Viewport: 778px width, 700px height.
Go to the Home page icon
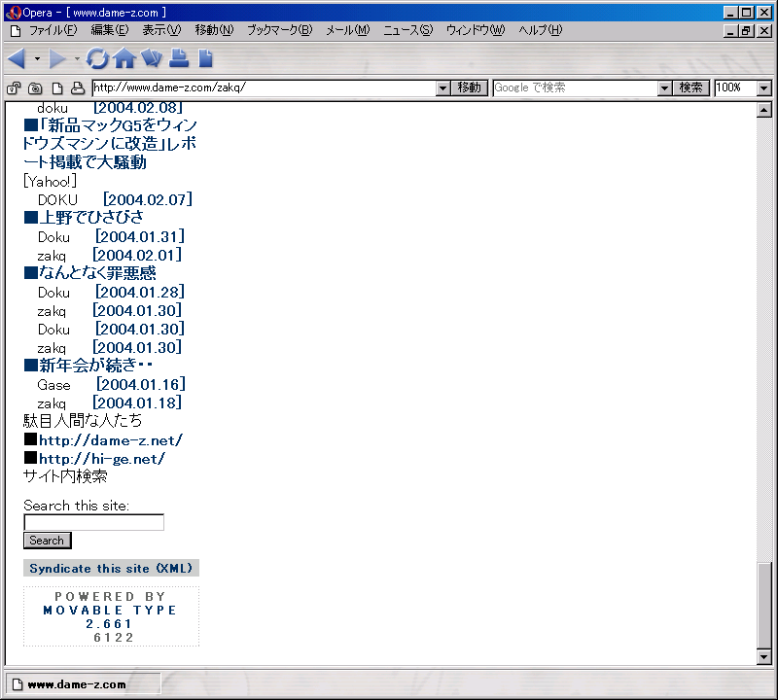click(124, 58)
